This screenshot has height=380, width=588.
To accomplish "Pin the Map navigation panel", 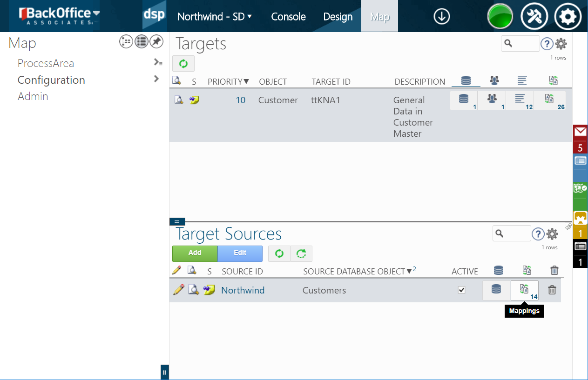I will pyautogui.click(x=156, y=42).
